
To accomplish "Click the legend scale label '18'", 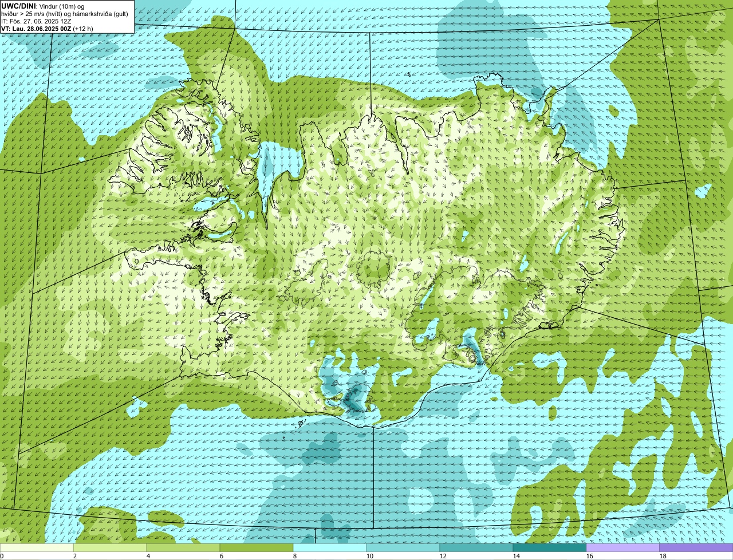I will [x=663, y=556].
